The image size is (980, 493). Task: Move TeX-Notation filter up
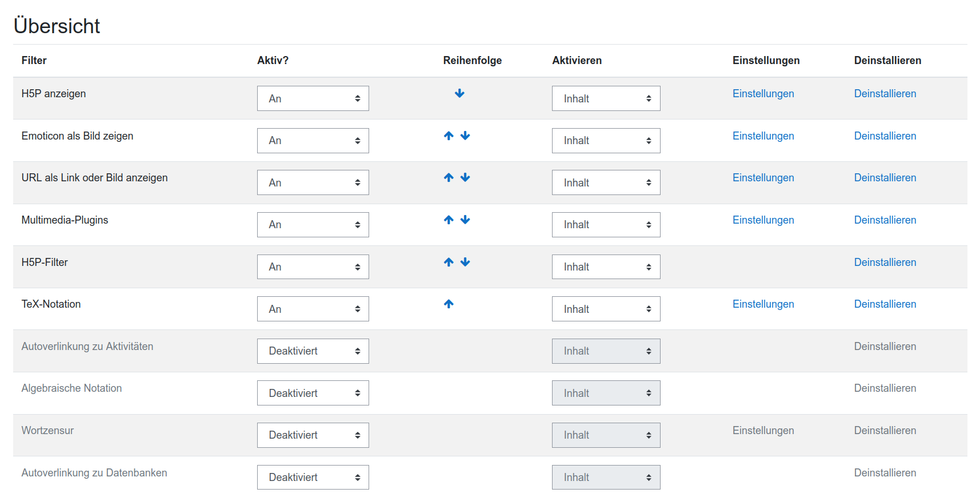[x=449, y=304]
